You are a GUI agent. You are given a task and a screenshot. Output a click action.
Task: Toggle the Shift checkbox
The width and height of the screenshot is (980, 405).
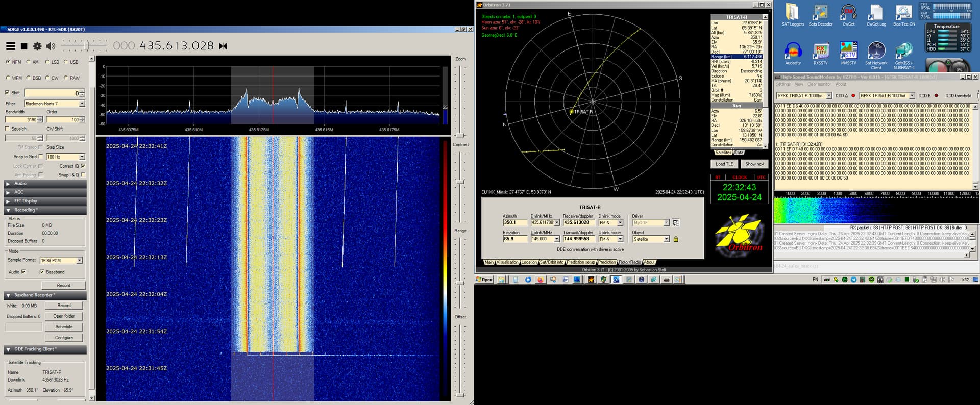7,93
